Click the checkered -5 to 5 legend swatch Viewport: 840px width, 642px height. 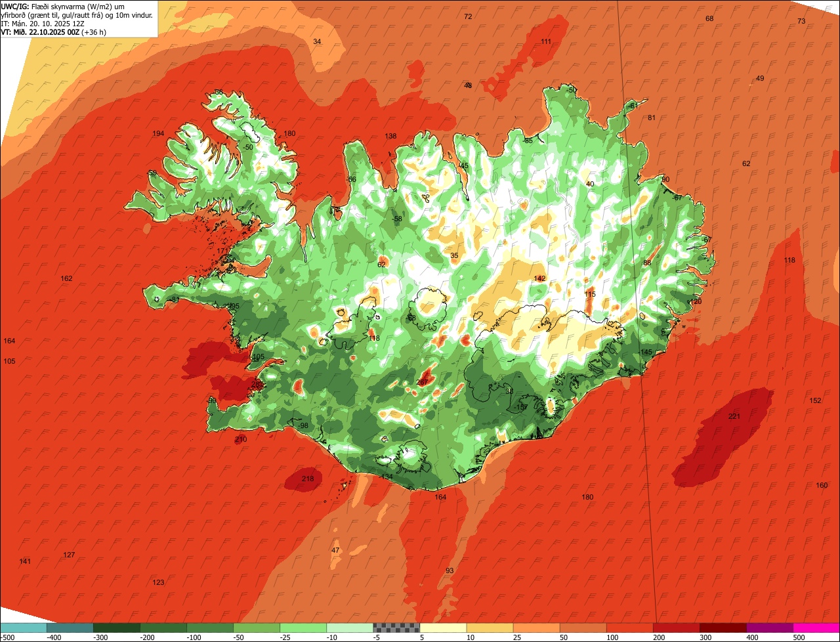click(x=396, y=628)
